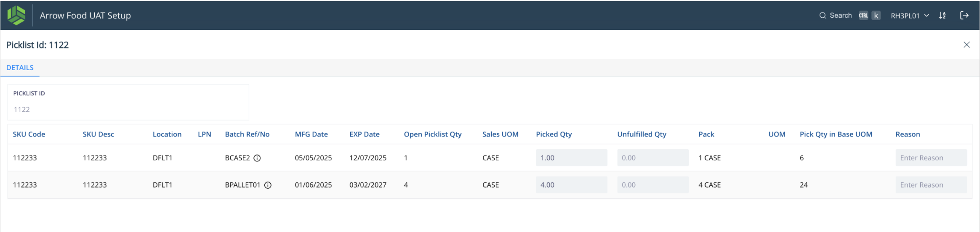The image size is (980, 232).
Task: Click info icon next to BPALLET01
Action: (268, 185)
